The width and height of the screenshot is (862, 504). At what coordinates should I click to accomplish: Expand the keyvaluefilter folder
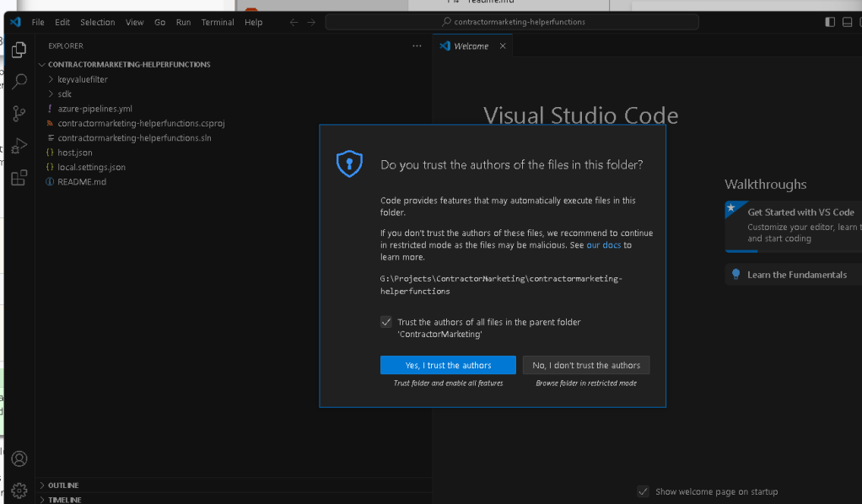tap(51, 79)
